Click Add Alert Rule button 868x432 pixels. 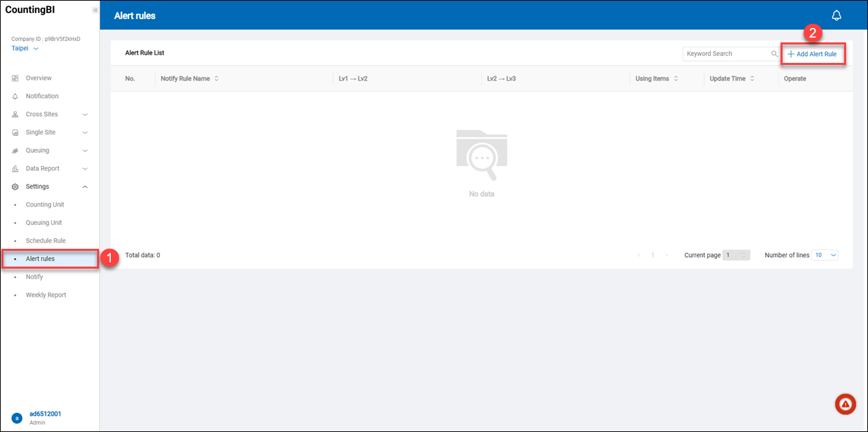coord(813,54)
